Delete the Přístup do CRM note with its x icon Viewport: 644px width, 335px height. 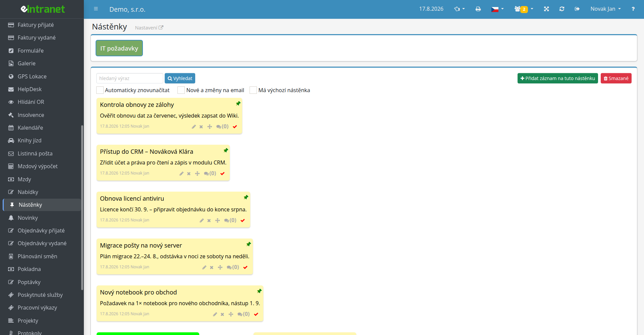pos(189,174)
